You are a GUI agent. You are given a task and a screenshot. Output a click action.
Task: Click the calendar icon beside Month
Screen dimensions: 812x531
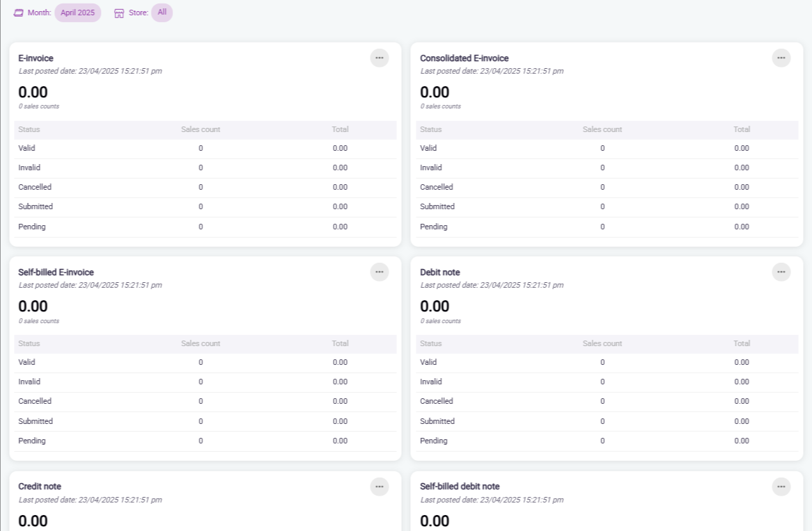(19, 13)
